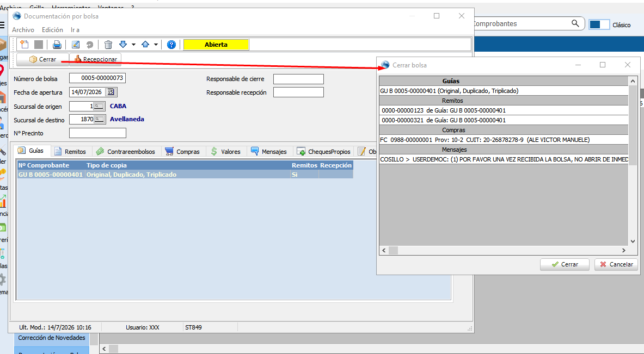Switch to the Contrareembolsos tab
The height and width of the screenshot is (354, 644).
(126, 151)
